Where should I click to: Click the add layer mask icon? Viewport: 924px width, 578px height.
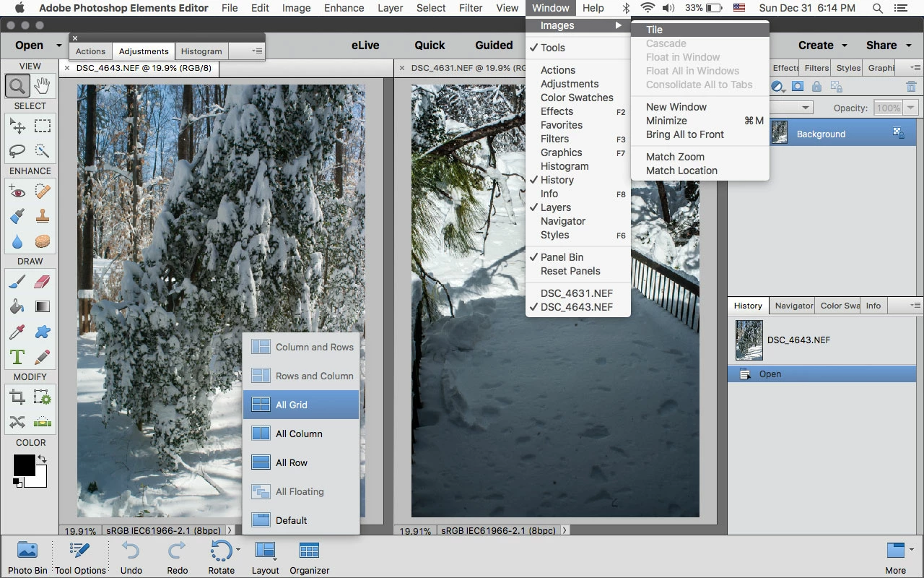tap(798, 87)
